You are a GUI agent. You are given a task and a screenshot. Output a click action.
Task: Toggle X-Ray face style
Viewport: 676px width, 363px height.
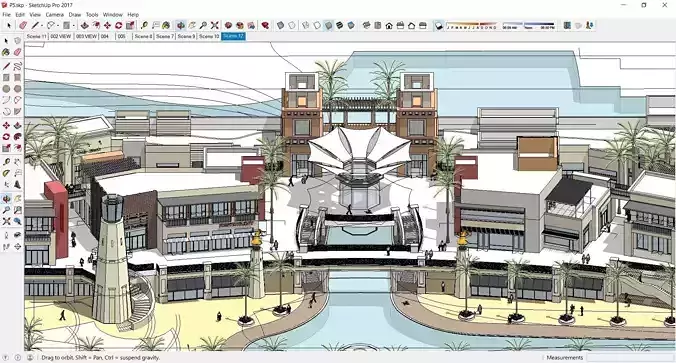[280, 26]
